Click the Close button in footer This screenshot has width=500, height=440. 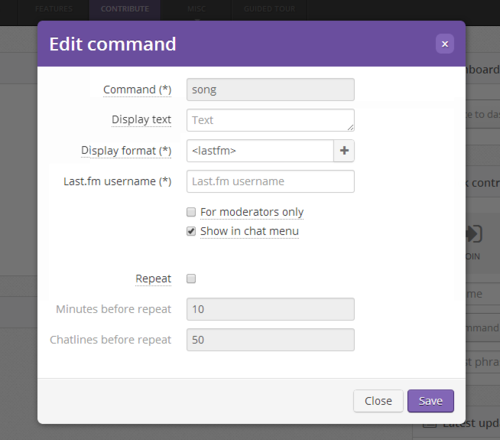(378, 401)
